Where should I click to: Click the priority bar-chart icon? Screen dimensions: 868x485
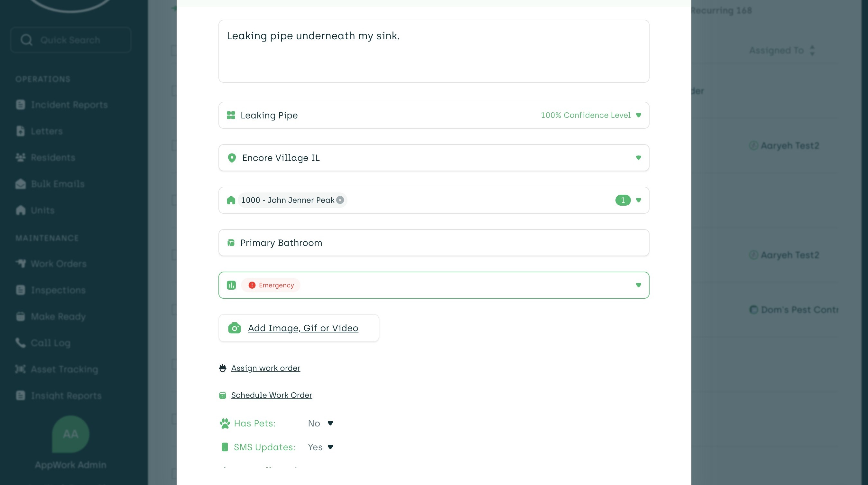(x=232, y=285)
